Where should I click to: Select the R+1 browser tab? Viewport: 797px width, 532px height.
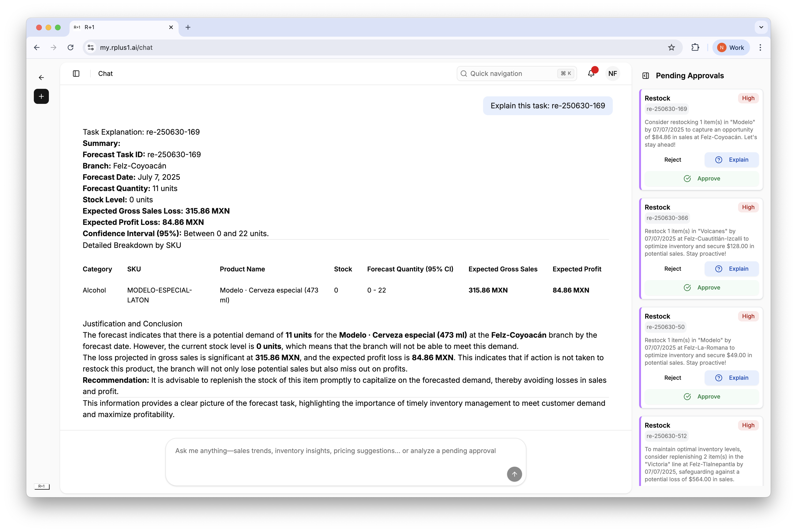coord(124,27)
